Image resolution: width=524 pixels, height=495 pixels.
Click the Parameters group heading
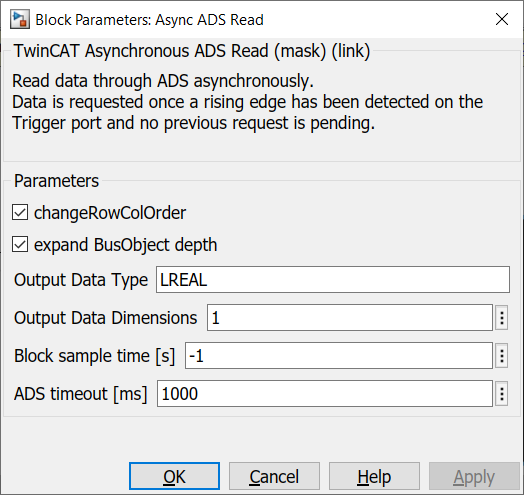[x=56, y=181]
